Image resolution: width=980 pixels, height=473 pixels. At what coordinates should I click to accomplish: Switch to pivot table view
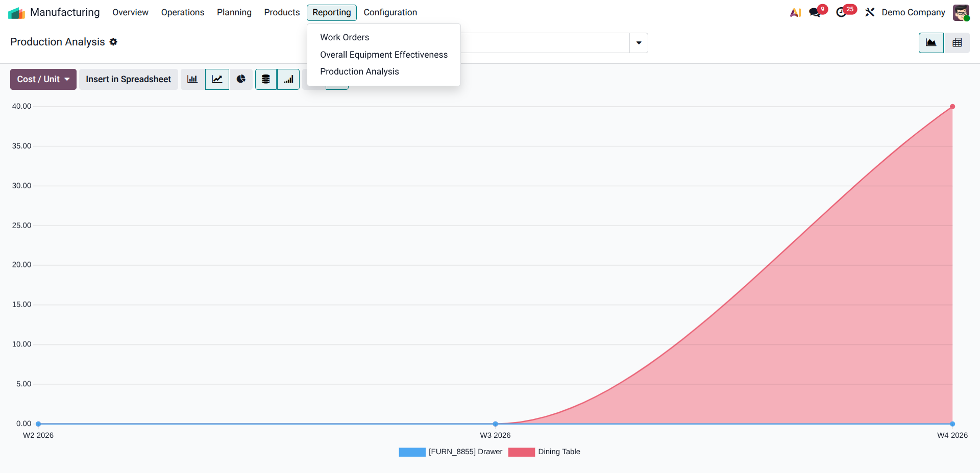click(x=957, y=43)
